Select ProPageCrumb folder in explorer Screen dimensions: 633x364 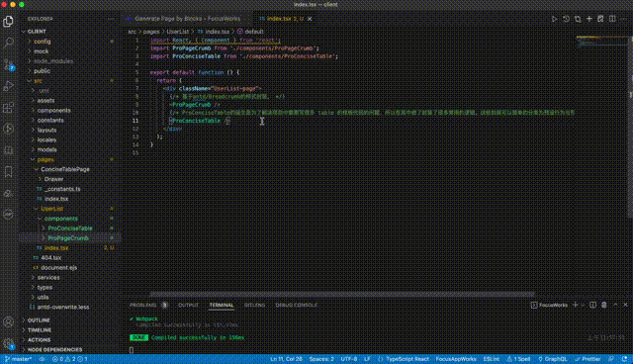click(x=68, y=238)
